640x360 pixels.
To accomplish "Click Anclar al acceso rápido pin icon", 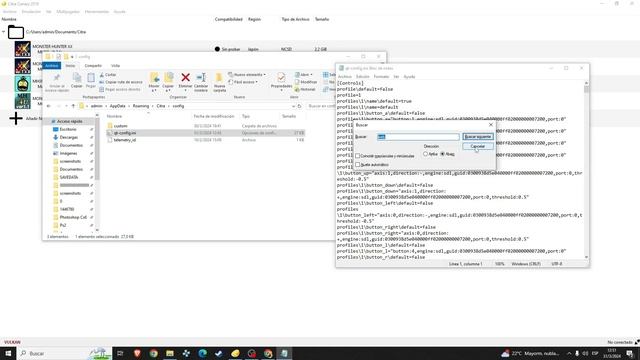I will point(57,78).
